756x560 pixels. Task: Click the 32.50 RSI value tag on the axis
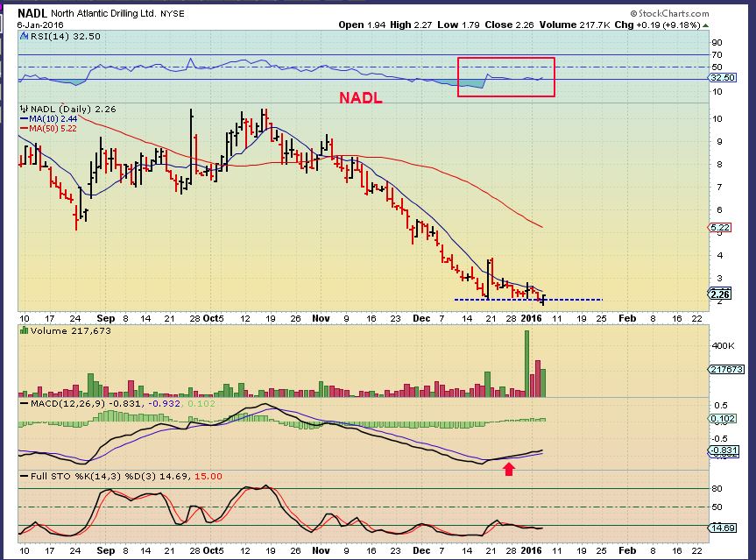(723, 78)
